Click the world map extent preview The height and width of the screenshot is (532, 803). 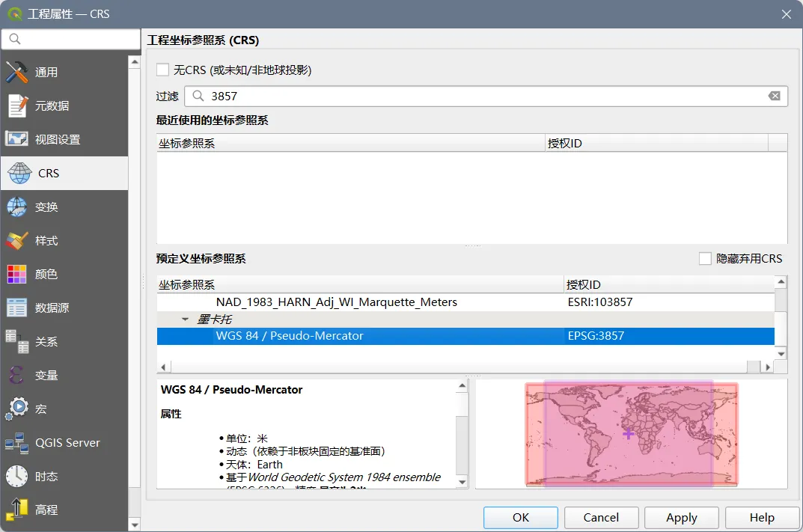(632, 434)
